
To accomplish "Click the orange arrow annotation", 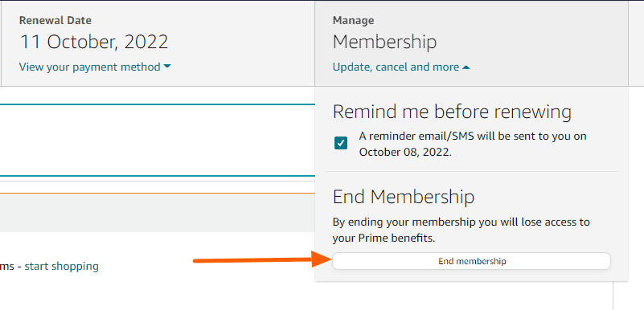I will pos(261,259).
